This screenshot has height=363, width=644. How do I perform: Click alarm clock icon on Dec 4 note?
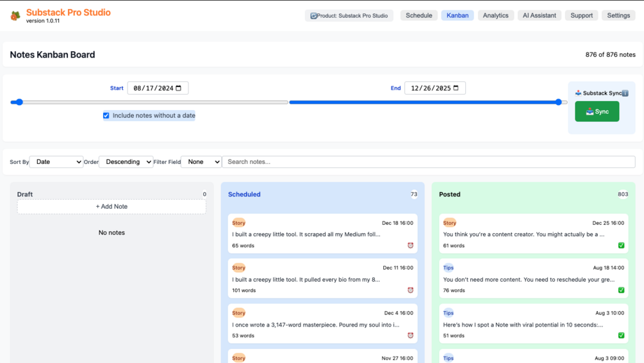(x=410, y=335)
